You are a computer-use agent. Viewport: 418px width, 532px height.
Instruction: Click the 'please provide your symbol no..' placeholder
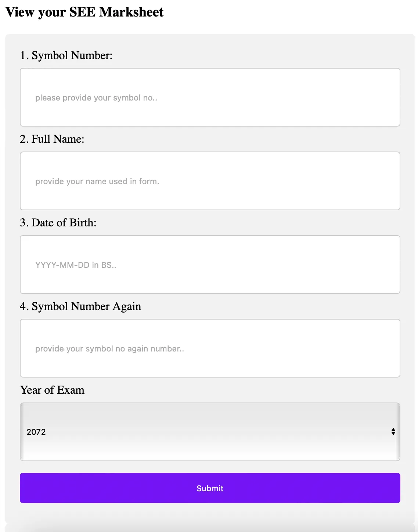96,98
